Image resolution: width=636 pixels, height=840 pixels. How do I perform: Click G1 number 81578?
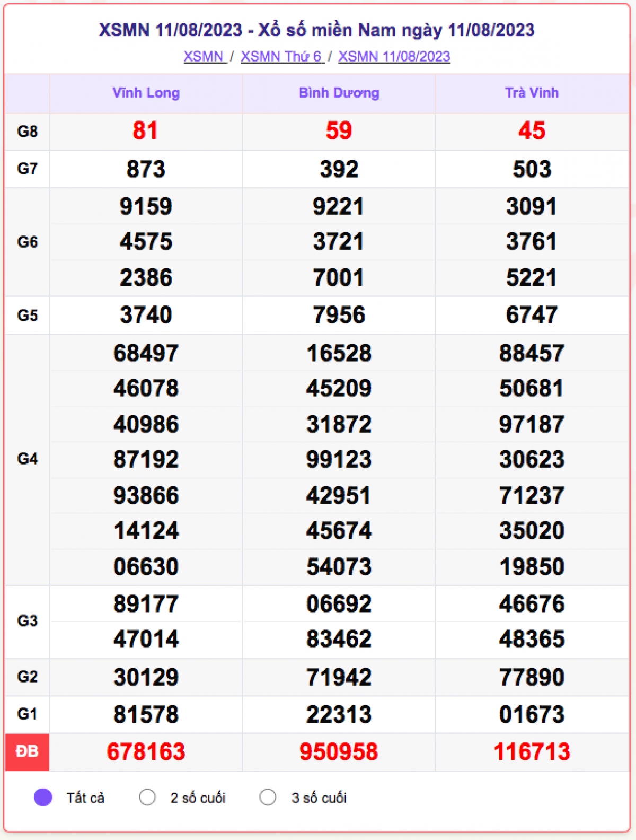coord(146,714)
